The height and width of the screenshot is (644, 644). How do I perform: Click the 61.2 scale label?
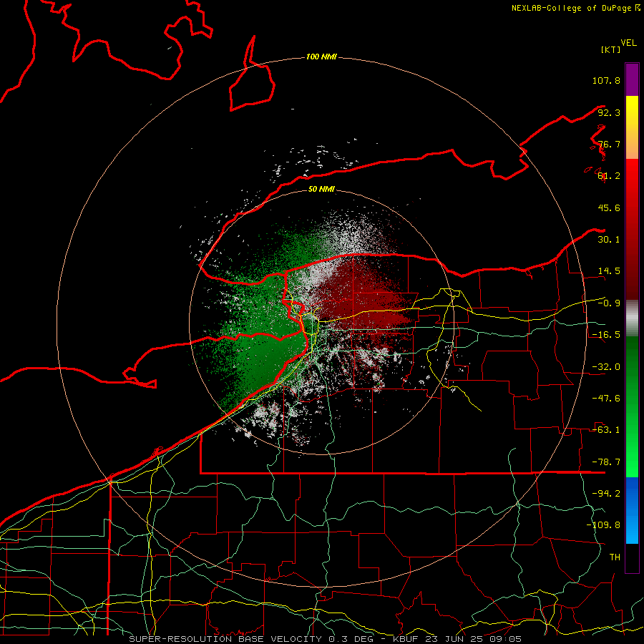pos(609,176)
